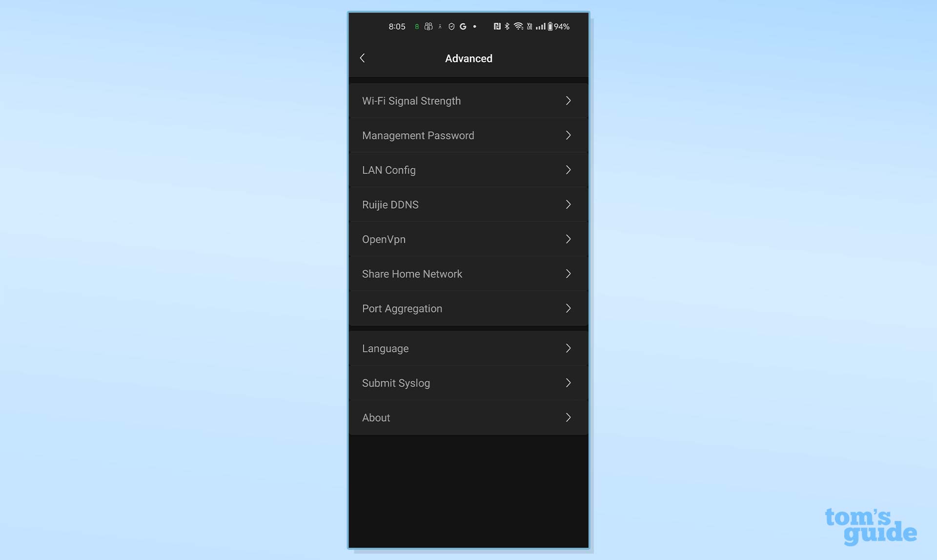Open the chevron next to Ruijie DDNS
This screenshot has height=560, width=937.
(x=568, y=204)
